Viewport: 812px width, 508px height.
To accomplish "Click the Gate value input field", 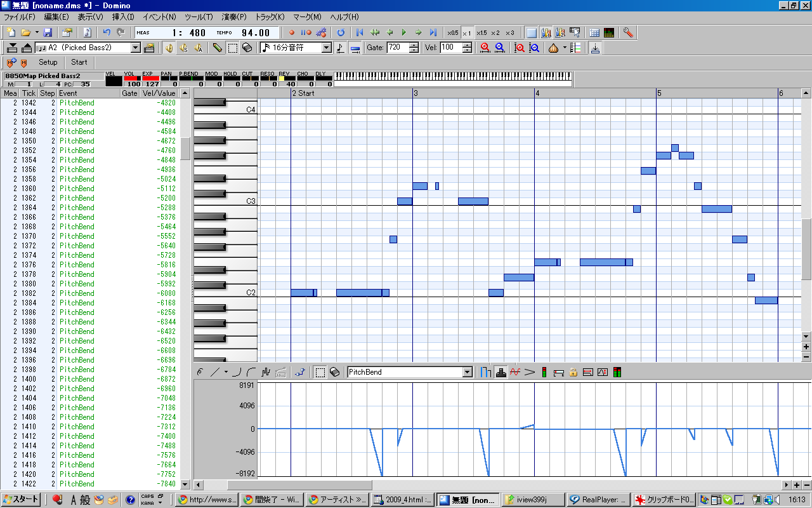I will coord(397,48).
